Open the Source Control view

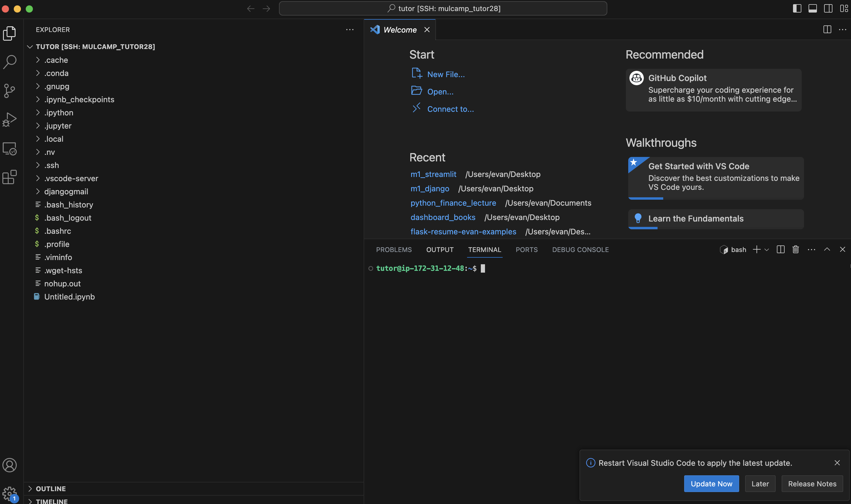[10, 91]
